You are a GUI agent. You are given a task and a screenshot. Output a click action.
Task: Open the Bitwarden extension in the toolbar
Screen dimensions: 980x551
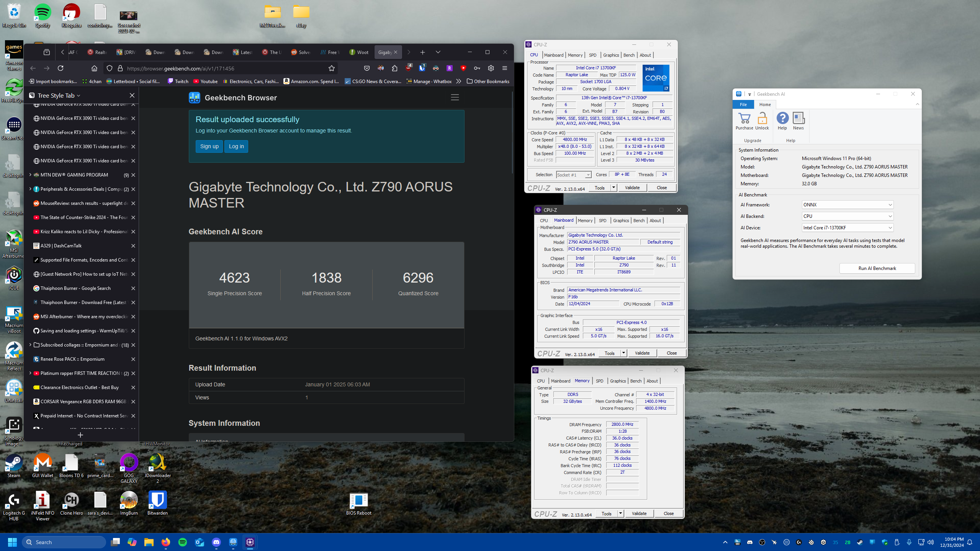click(422, 68)
